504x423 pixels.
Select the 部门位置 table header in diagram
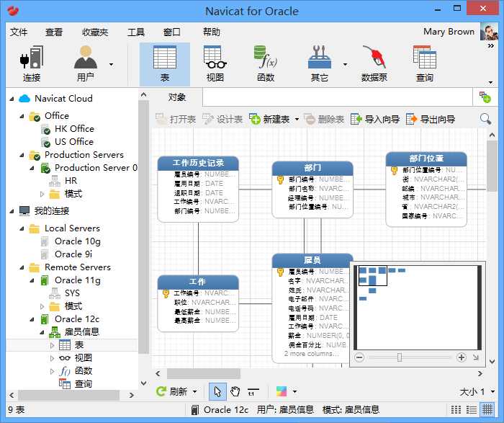(426, 159)
